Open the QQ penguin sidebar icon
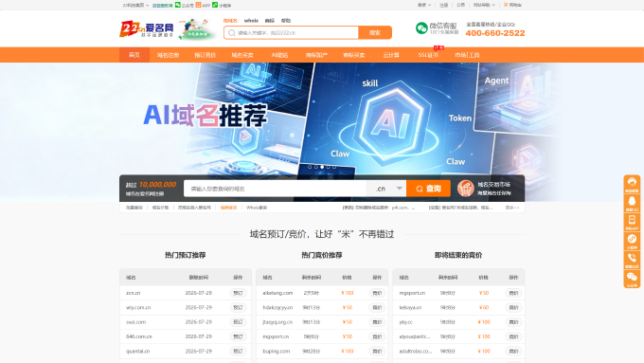Viewport: 644px width, 363px height. [632, 203]
